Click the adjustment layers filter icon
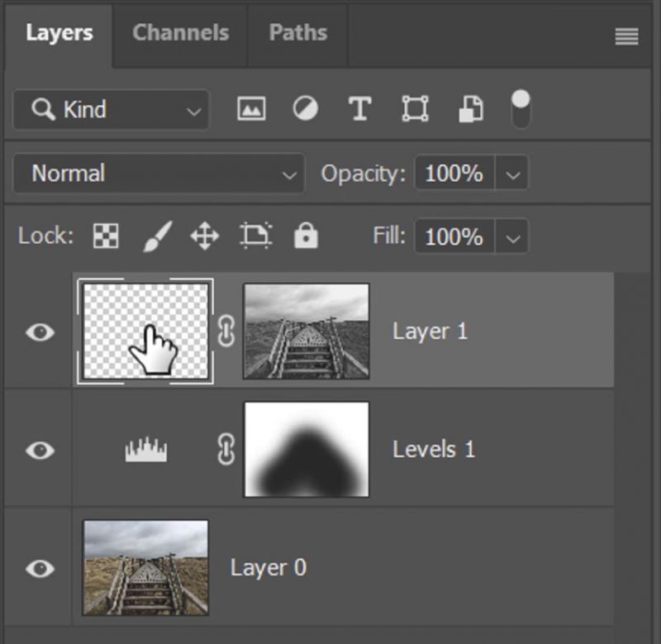The height and width of the screenshot is (644, 661). [x=305, y=108]
